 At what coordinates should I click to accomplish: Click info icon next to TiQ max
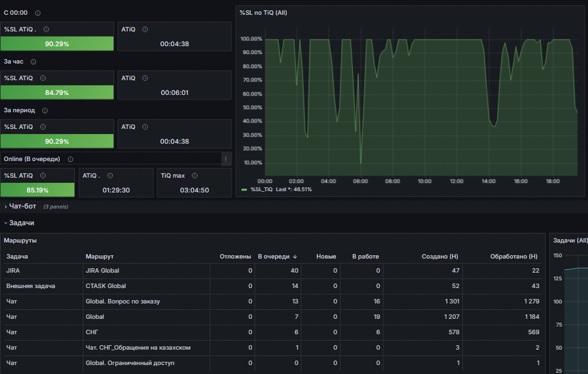point(195,176)
